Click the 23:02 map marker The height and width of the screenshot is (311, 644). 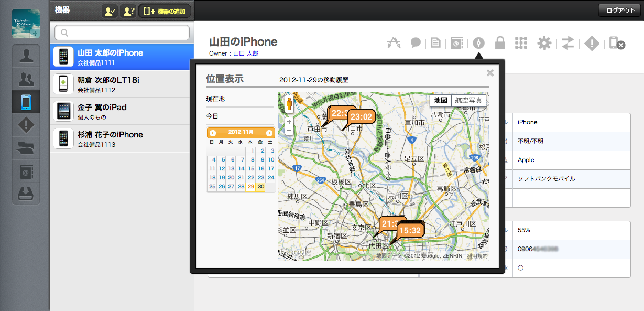coord(361,117)
